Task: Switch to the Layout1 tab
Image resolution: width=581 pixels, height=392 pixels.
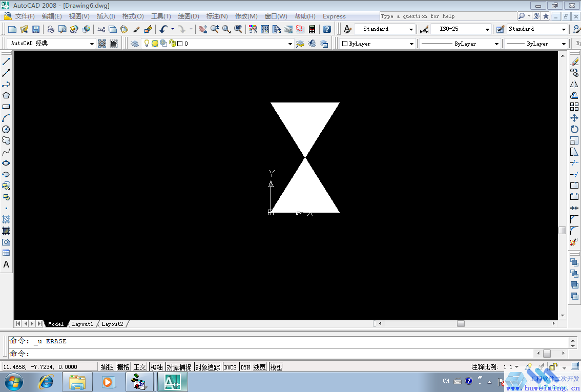Action: [82, 324]
